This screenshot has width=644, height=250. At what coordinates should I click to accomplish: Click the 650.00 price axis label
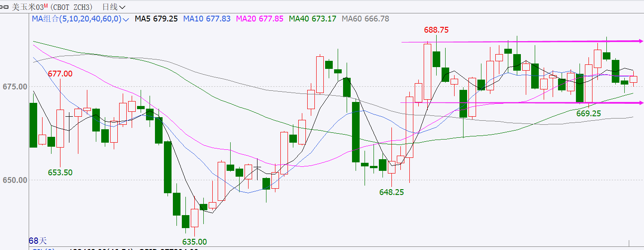point(14,180)
